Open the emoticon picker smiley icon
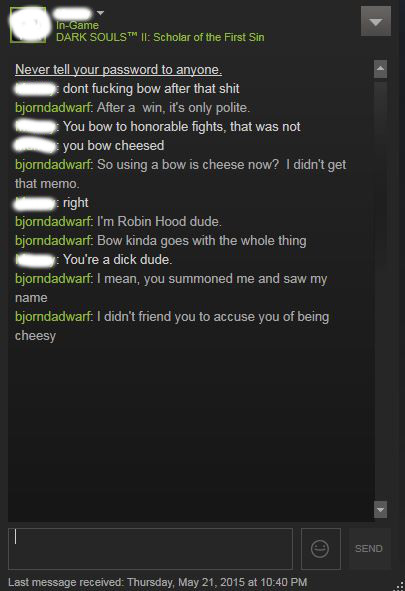Image resolution: width=405 pixels, height=591 pixels. click(320, 548)
